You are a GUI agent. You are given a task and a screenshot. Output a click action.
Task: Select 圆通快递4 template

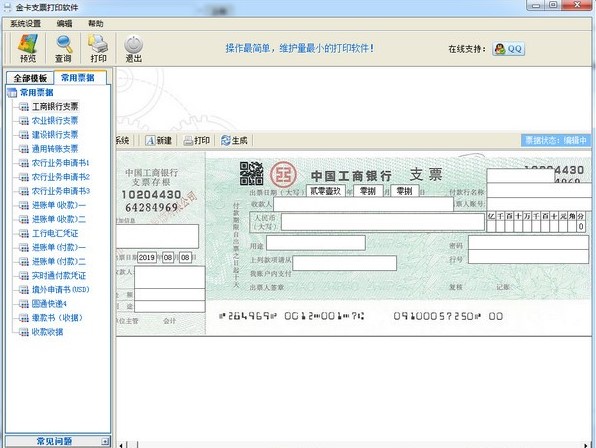[x=49, y=304]
